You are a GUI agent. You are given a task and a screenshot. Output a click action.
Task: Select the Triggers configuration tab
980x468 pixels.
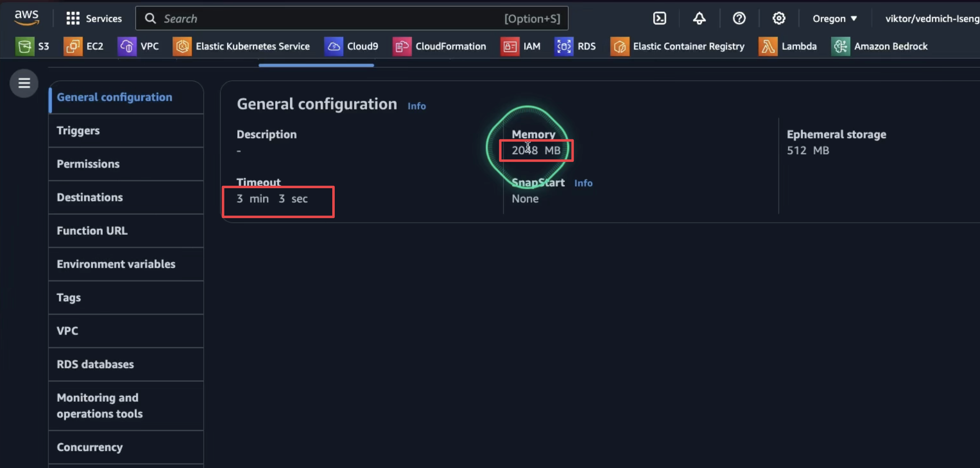pyautogui.click(x=78, y=131)
